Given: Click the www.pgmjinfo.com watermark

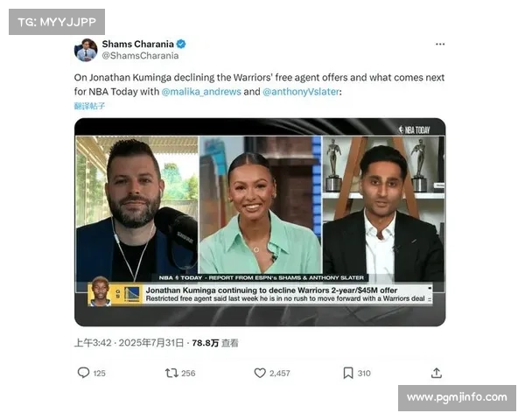Looking at the screenshot, I should (457, 397).
